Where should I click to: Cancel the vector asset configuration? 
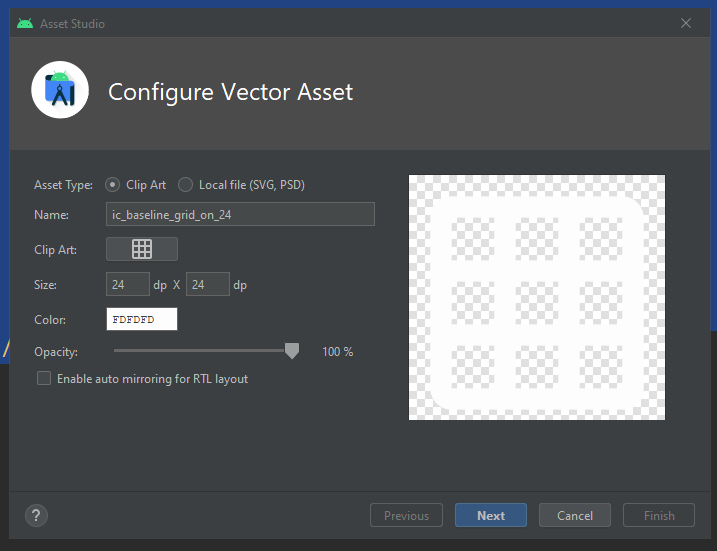pyautogui.click(x=575, y=516)
